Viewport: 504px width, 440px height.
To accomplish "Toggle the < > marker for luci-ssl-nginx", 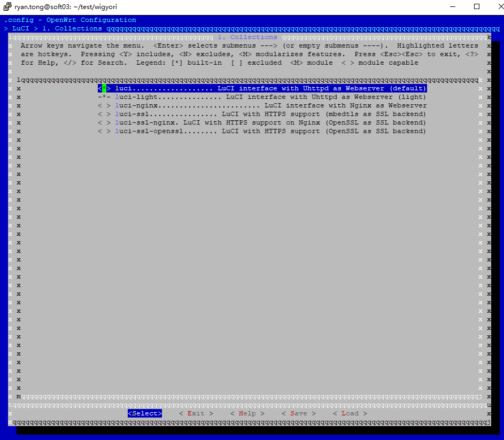I will [x=104, y=122].
